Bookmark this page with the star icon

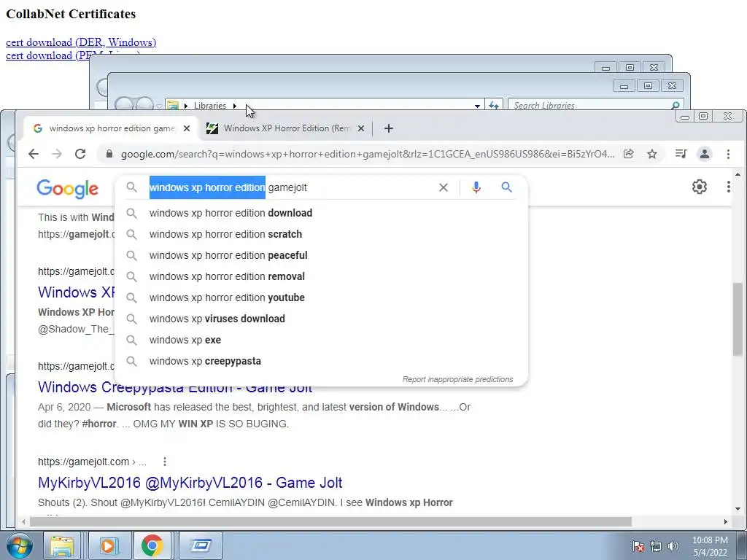(651, 154)
